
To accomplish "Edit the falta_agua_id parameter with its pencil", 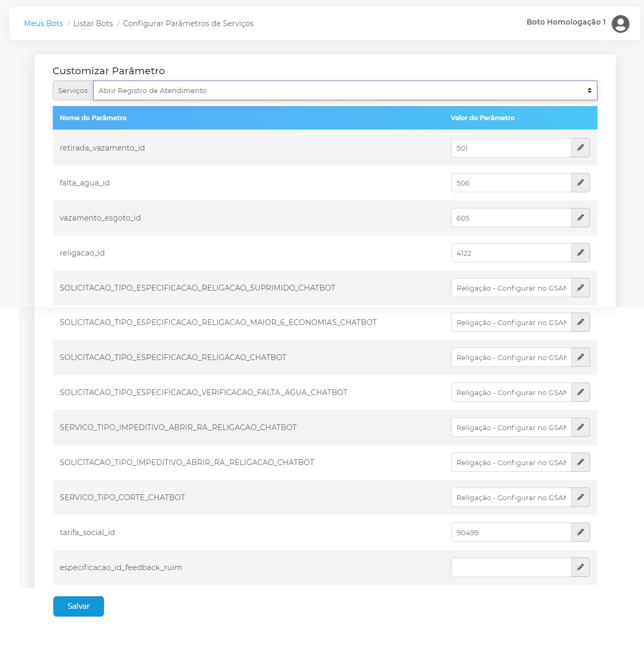I will point(580,183).
